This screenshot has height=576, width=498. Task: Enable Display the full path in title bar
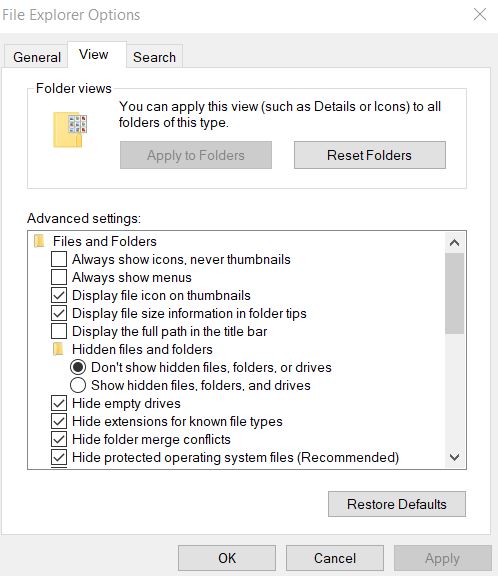[59, 331]
